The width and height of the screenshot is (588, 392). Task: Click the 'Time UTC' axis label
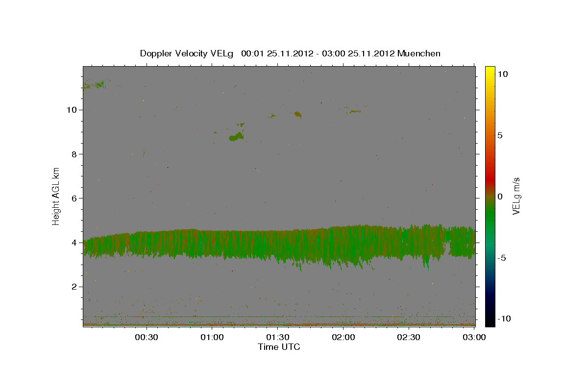point(279,347)
